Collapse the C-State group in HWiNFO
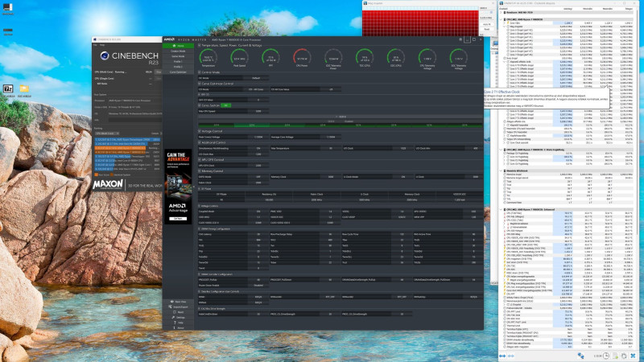Screen dimensions: 644x362 point(502,150)
